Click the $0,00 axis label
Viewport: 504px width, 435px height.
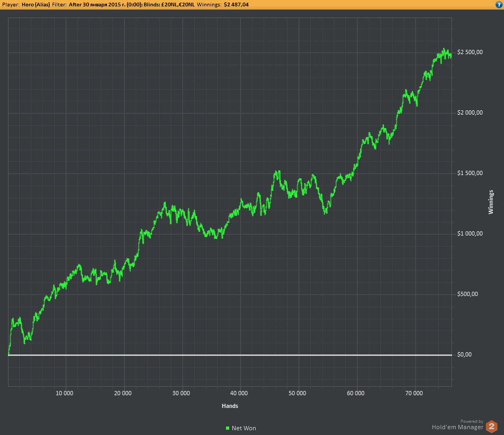click(464, 354)
